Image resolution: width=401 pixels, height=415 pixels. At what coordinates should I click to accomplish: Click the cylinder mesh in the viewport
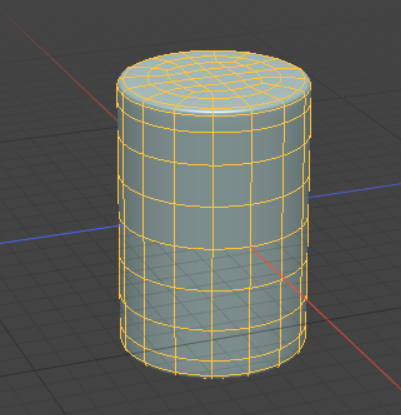[x=213, y=214]
